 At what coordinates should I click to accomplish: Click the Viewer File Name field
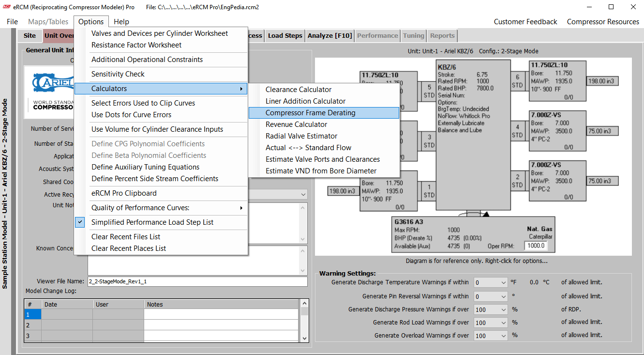pos(197,281)
